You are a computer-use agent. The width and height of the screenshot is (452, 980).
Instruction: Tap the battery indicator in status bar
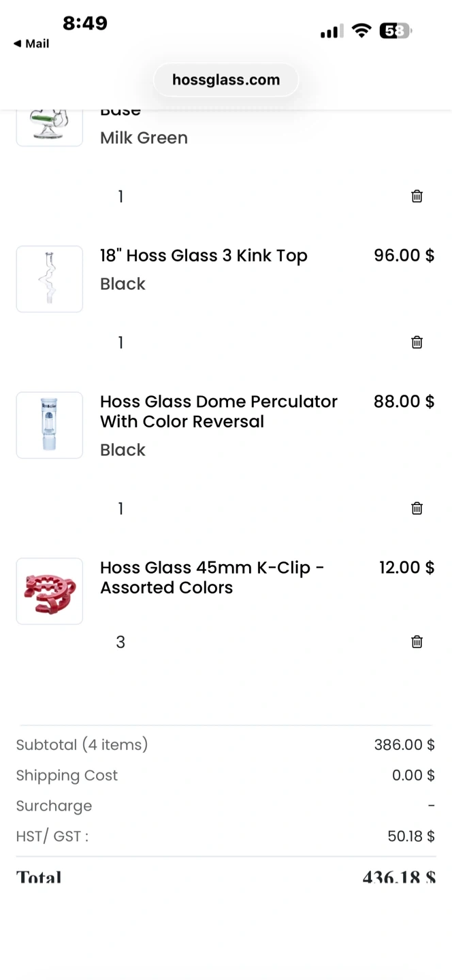point(395,31)
